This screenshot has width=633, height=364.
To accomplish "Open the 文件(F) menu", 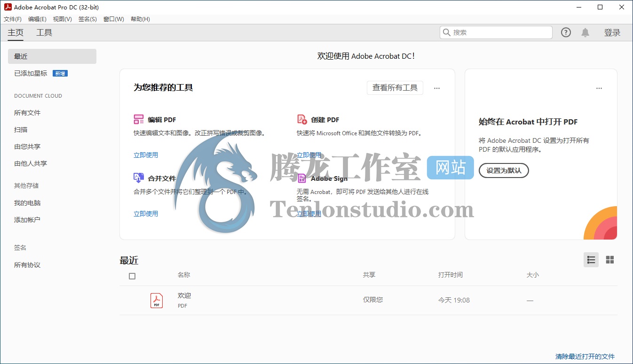I will tap(13, 19).
